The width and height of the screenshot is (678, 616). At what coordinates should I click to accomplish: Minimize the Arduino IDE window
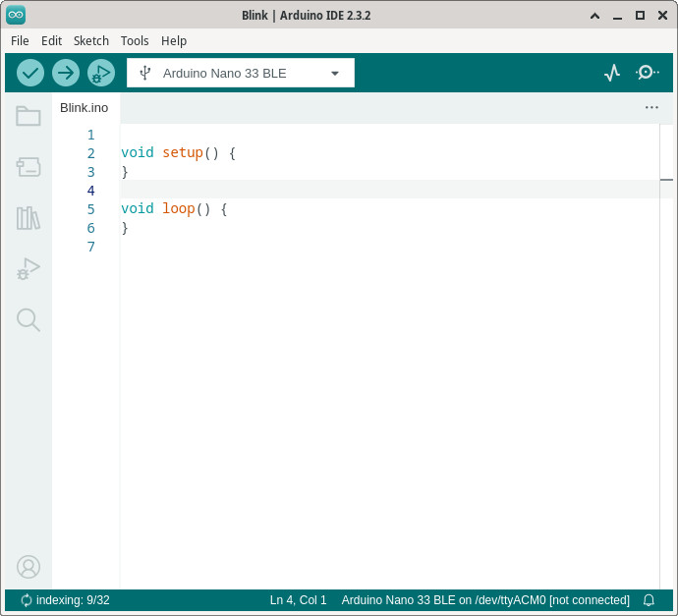pos(617,17)
